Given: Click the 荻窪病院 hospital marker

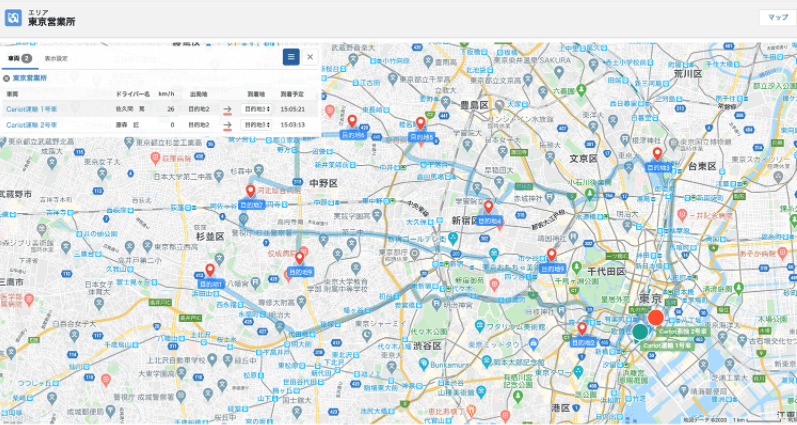Looking at the screenshot, I should point(156,159).
